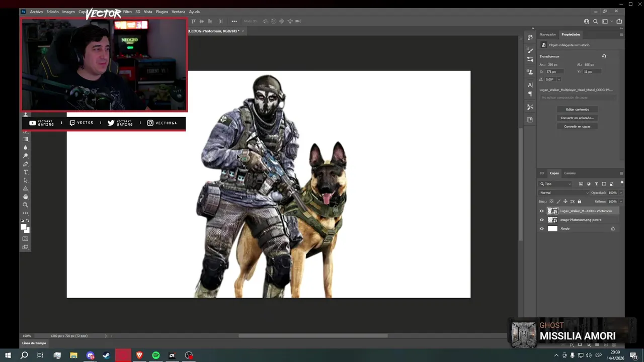Open the Plugins menu
The height and width of the screenshot is (362, 644).
pyautogui.click(x=162, y=12)
